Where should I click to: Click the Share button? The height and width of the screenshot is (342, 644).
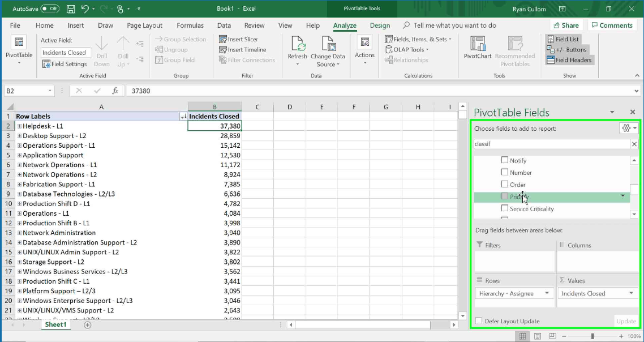pos(566,25)
